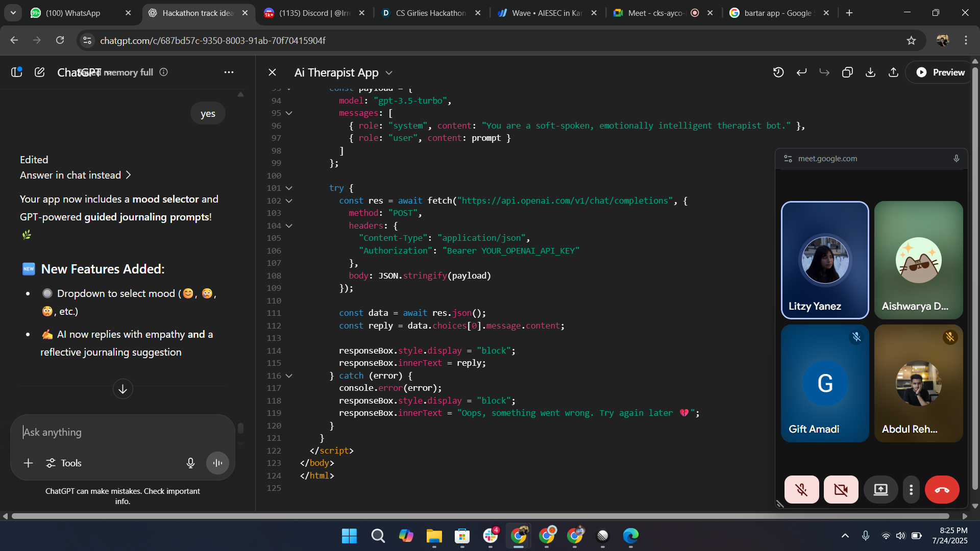Collapse the try block at line 101
980x551 pixels.
tap(289, 188)
